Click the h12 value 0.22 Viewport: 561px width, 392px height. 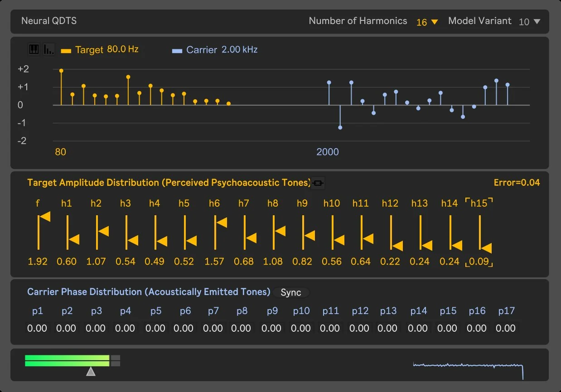coord(390,261)
